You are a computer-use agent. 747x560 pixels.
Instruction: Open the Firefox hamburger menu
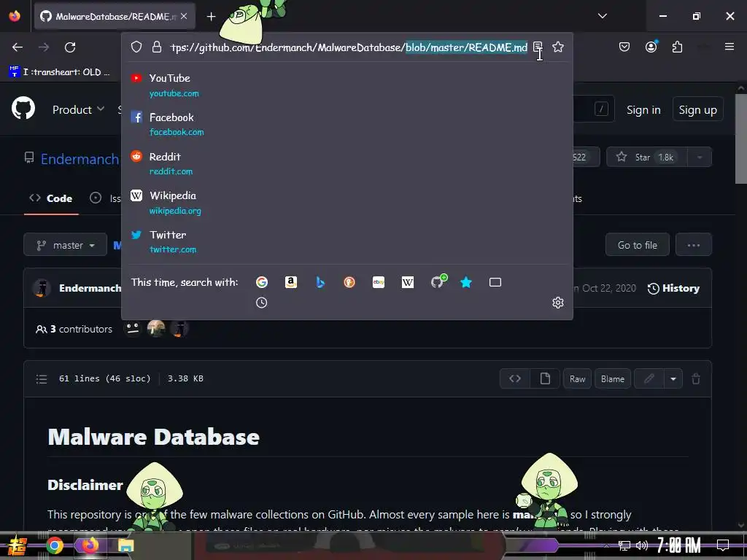tap(729, 47)
